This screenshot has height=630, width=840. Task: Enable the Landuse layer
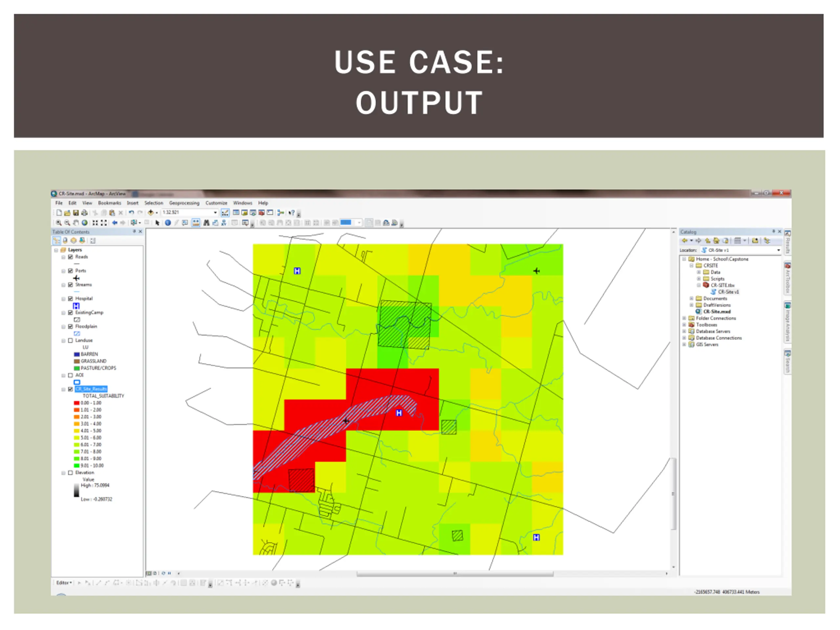(70, 340)
